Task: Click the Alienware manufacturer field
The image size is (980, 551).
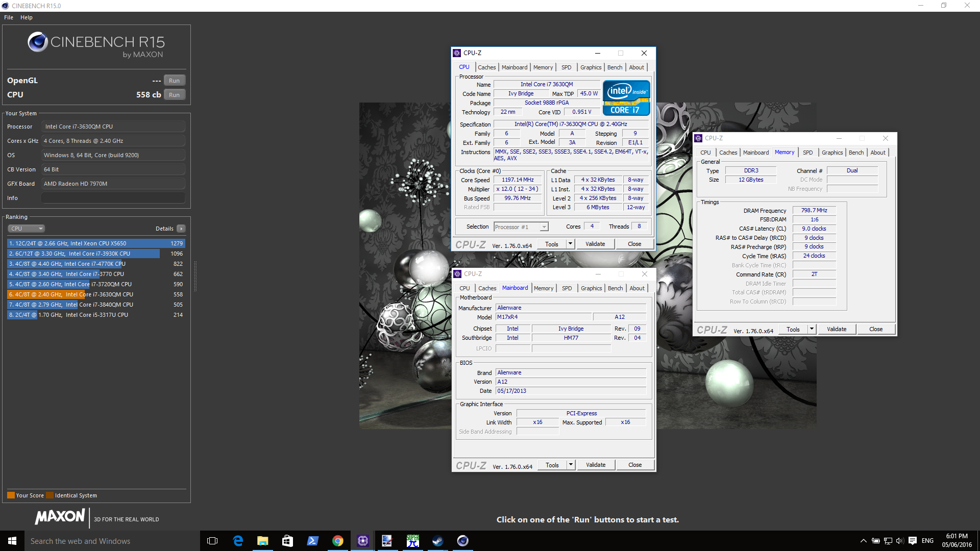Action: 571,308
